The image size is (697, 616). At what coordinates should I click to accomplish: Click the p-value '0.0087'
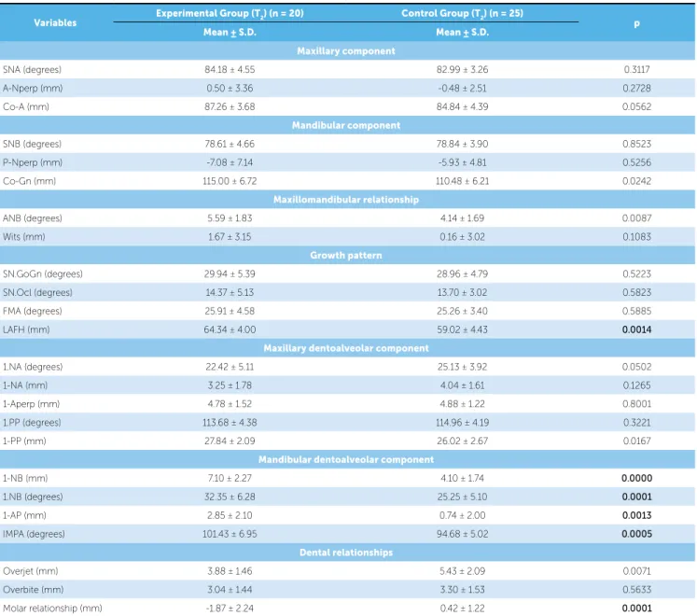click(x=636, y=218)
